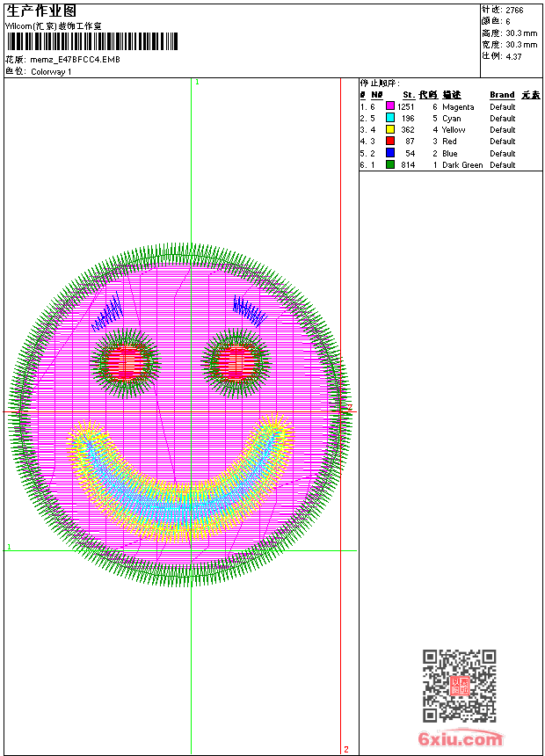The width and height of the screenshot is (545, 756).
Task: Click the smiley's left red eye
Action: point(125,361)
